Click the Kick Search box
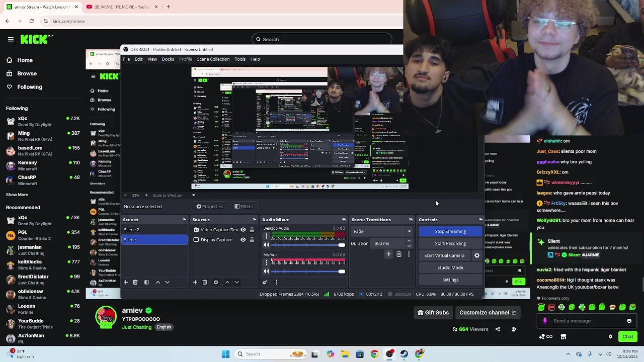644x362 pixels. (x=322, y=39)
